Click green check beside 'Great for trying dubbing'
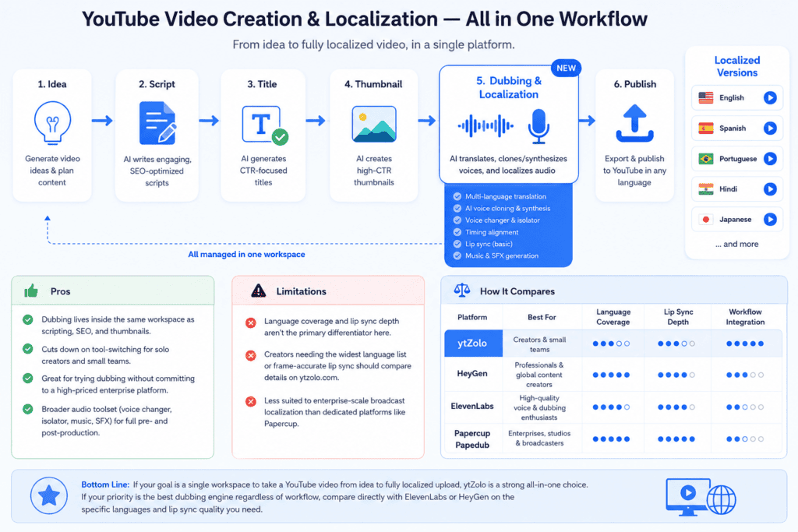The height and width of the screenshot is (532, 798). 28,379
